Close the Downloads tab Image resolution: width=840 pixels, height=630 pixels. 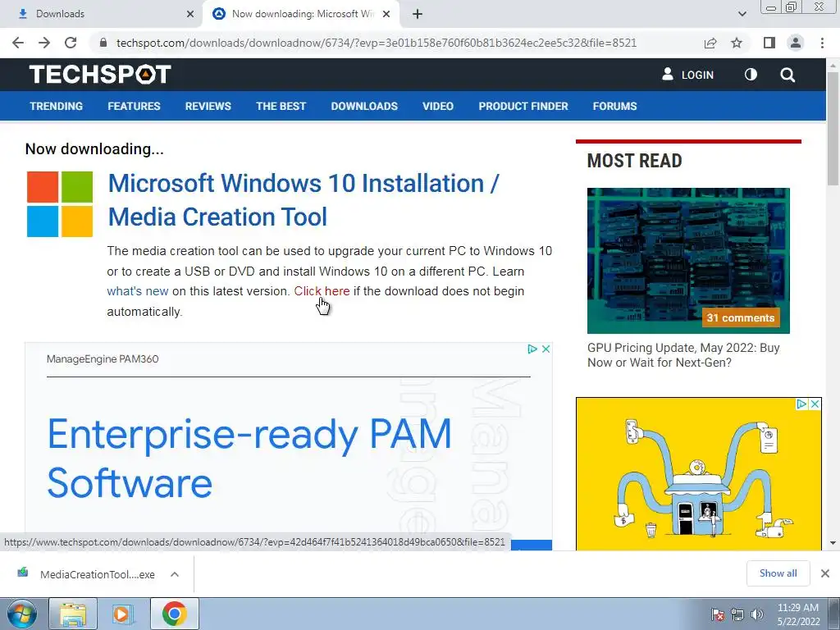[x=190, y=14]
